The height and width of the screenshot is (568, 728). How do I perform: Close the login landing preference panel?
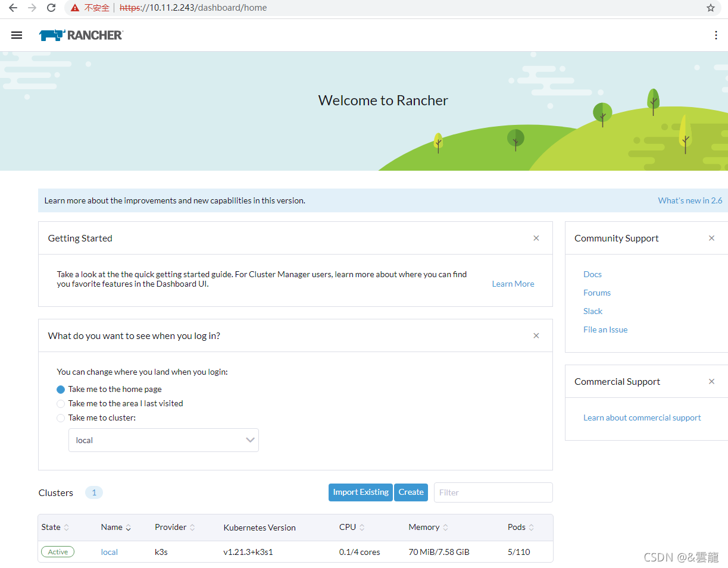(x=536, y=335)
